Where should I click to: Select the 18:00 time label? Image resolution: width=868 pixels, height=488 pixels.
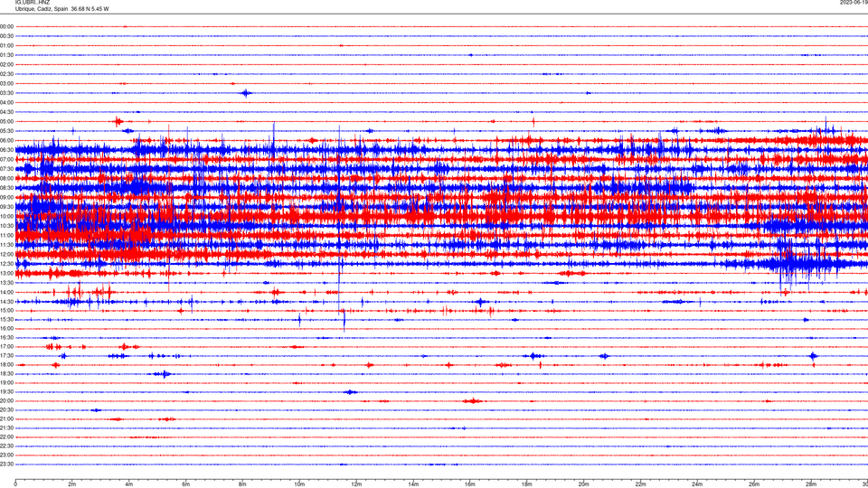coord(6,364)
